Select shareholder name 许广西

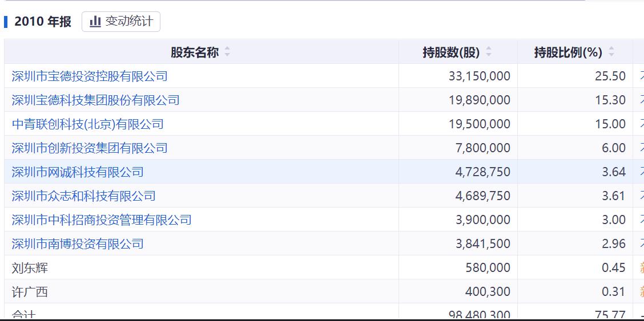(x=30, y=291)
